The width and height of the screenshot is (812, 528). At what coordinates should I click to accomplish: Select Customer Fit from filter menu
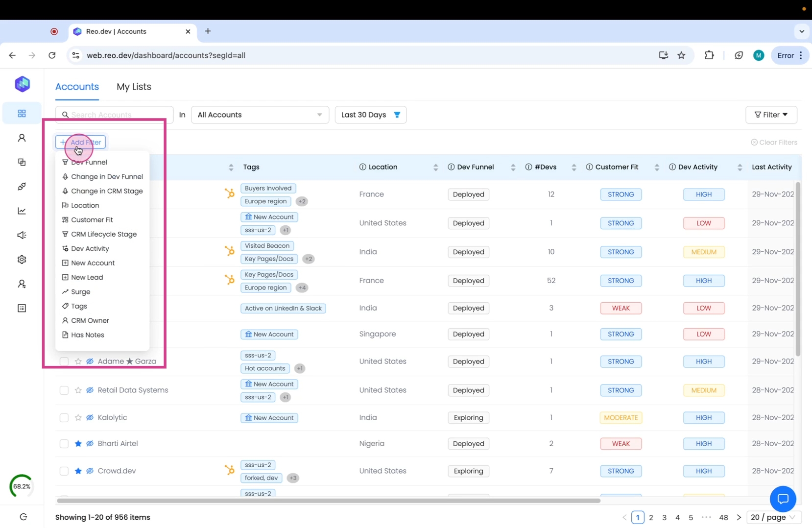92,220
